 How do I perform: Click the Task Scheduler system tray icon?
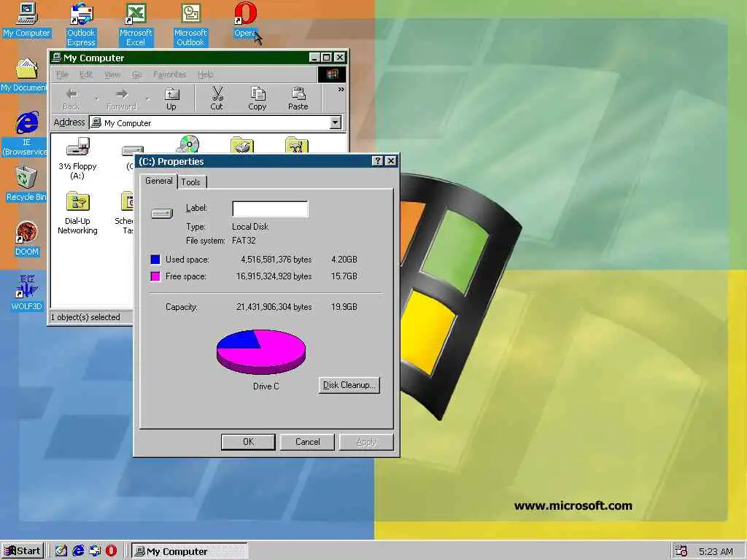click(681, 551)
